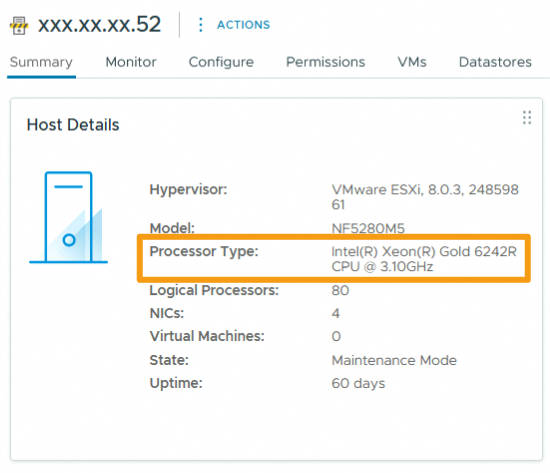Switch to the Datastores tab

click(x=495, y=62)
